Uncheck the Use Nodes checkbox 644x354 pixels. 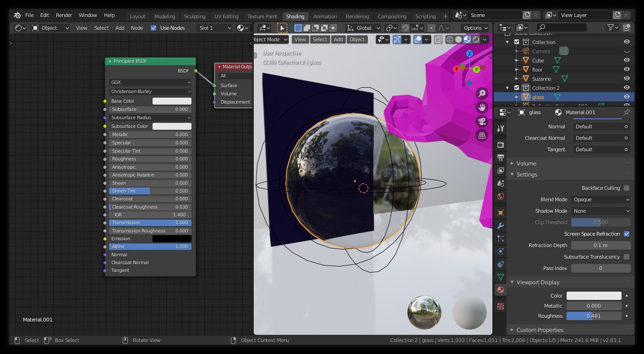[x=153, y=28]
